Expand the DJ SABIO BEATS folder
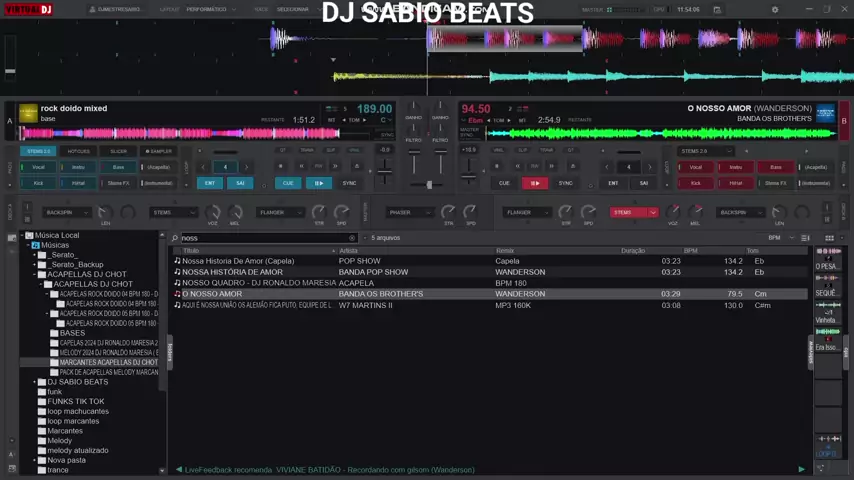The width and height of the screenshot is (854, 480). [41, 382]
